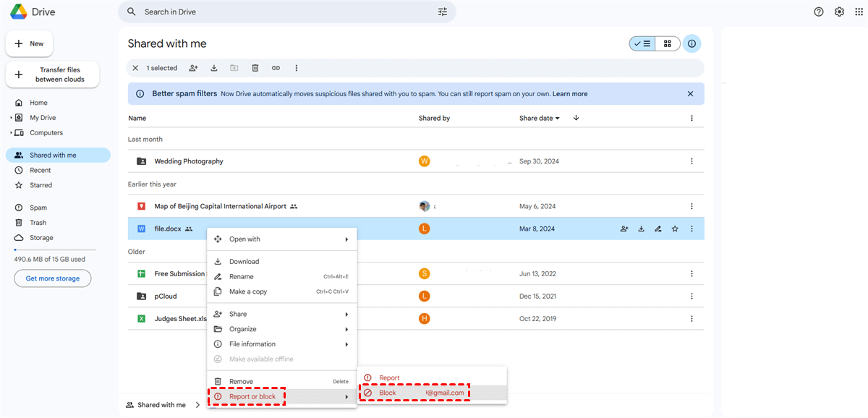Click the Search in Drive field
This screenshot has height=418, width=868.
[x=282, y=12]
